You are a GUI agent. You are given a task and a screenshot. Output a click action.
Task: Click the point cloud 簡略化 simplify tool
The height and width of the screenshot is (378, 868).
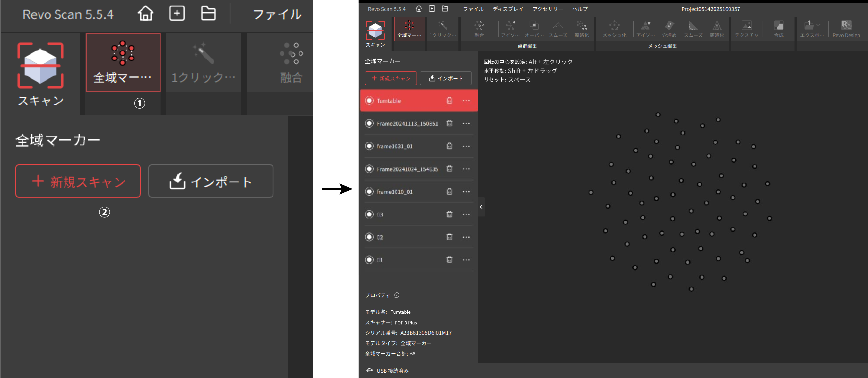point(582,29)
